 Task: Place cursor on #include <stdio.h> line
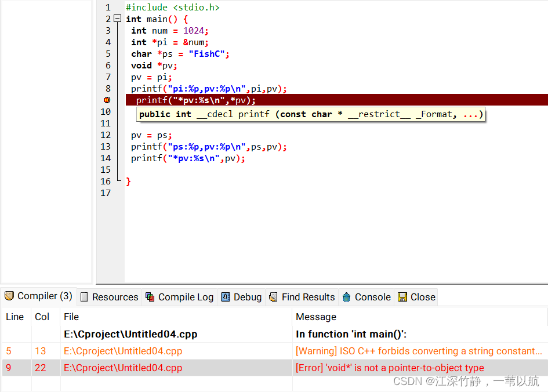pos(173,8)
